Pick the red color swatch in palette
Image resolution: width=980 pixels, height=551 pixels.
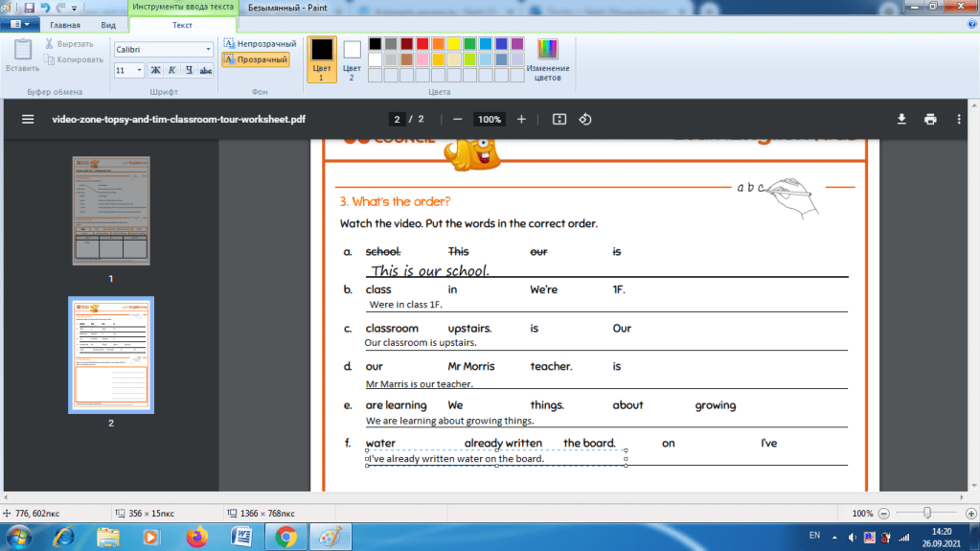422,43
